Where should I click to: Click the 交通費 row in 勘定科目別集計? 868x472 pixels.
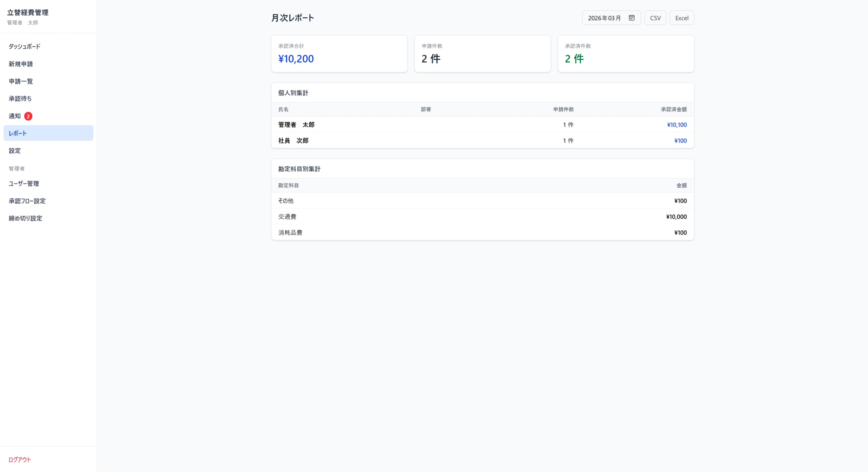pyautogui.click(x=482, y=216)
